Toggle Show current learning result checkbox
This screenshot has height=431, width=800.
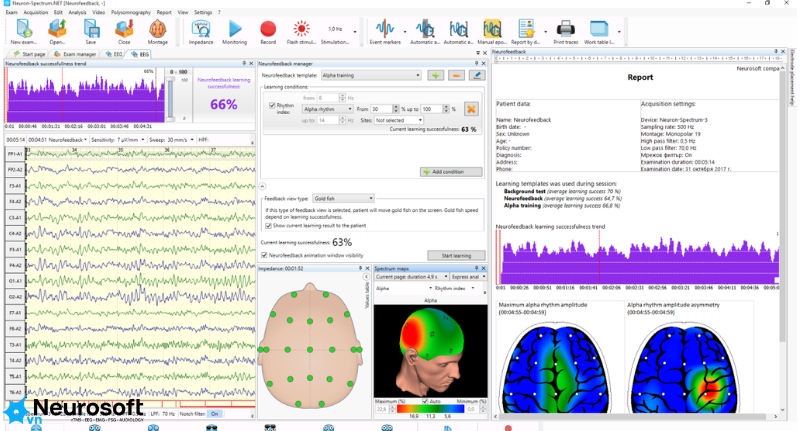pos(268,225)
